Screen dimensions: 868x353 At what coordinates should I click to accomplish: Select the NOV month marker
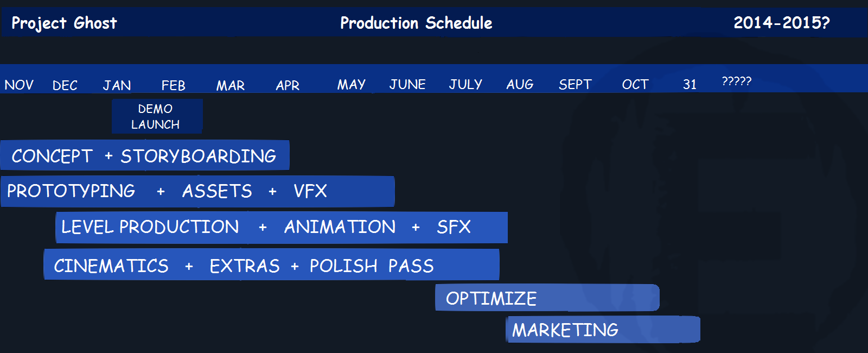(x=19, y=85)
